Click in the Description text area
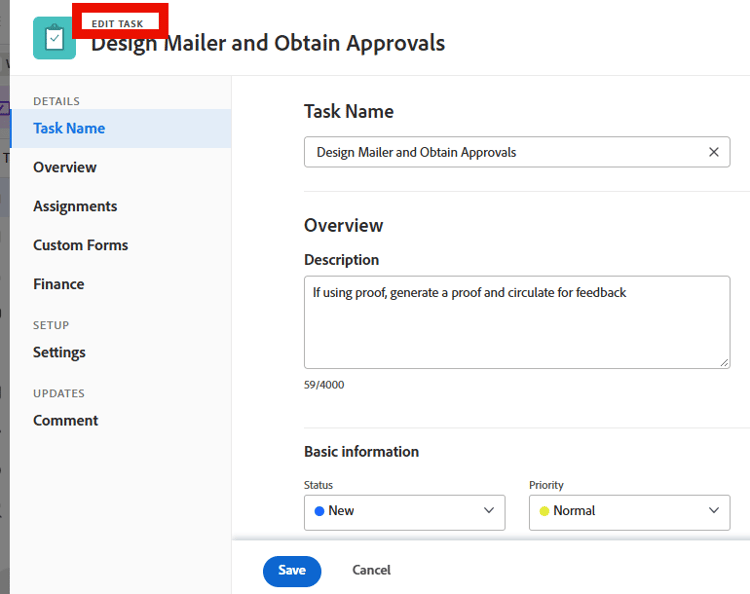750x594 pixels. (x=517, y=322)
